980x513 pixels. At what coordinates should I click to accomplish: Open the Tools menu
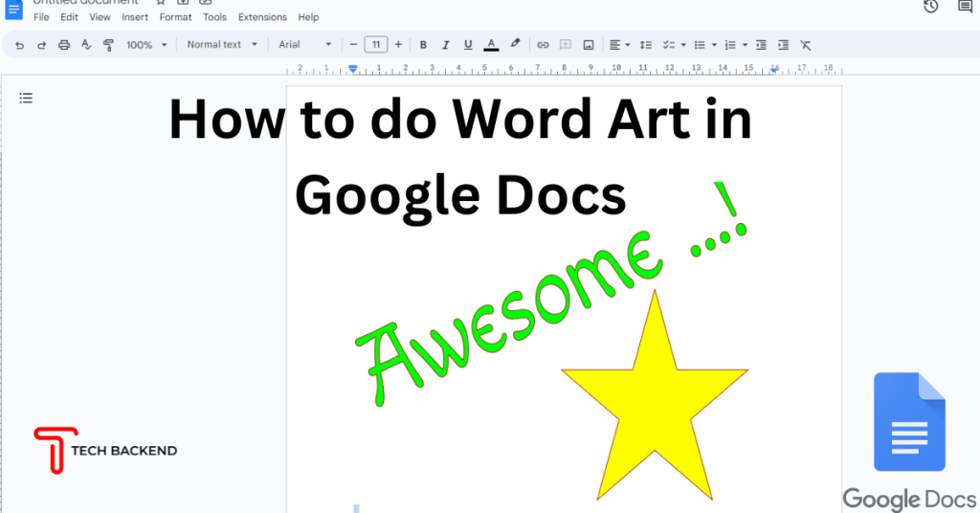[x=214, y=17]
